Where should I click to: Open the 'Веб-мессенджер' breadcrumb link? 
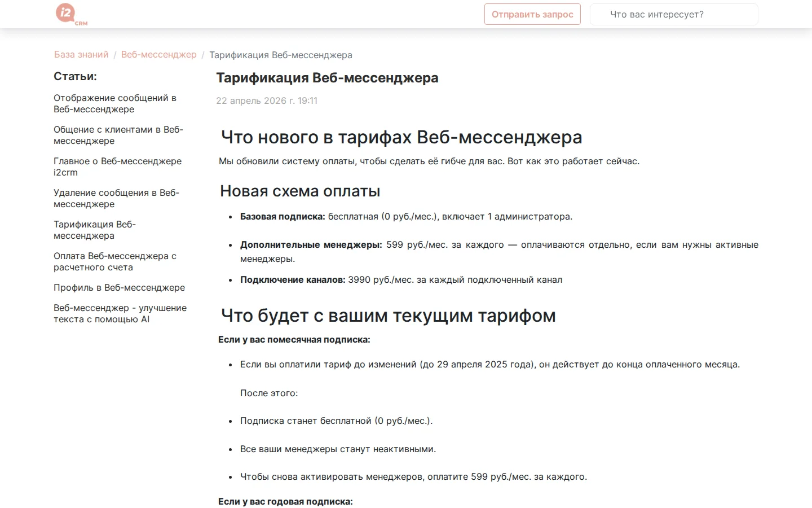[x=159, y=55]
